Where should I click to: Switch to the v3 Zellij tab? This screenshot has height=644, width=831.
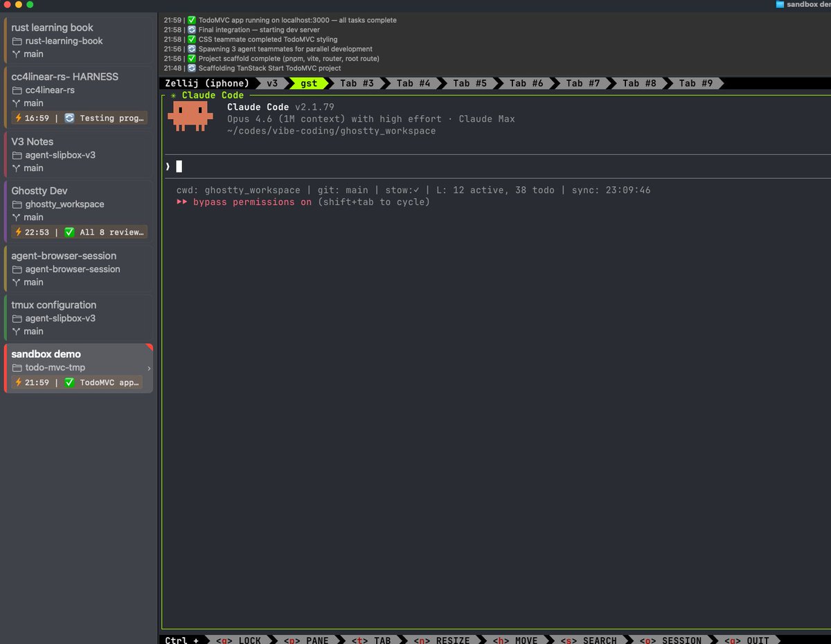click(272, 83)
